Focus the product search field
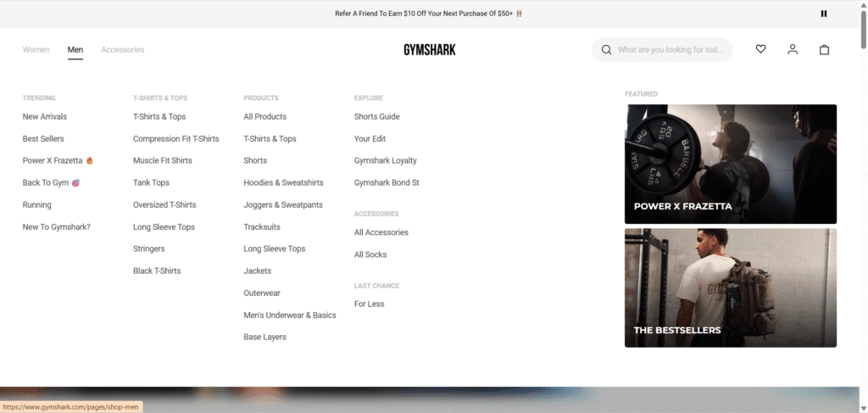The image size is (868, 413). pos(662,50)
